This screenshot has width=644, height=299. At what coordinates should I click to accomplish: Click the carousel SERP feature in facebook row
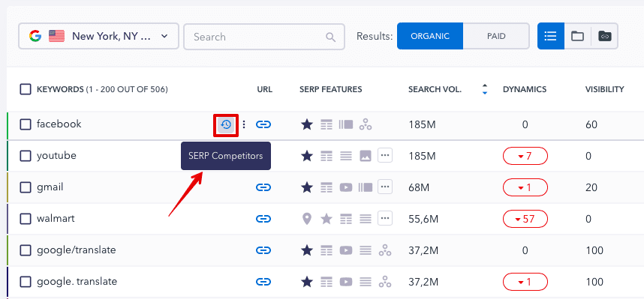(346, 124)
